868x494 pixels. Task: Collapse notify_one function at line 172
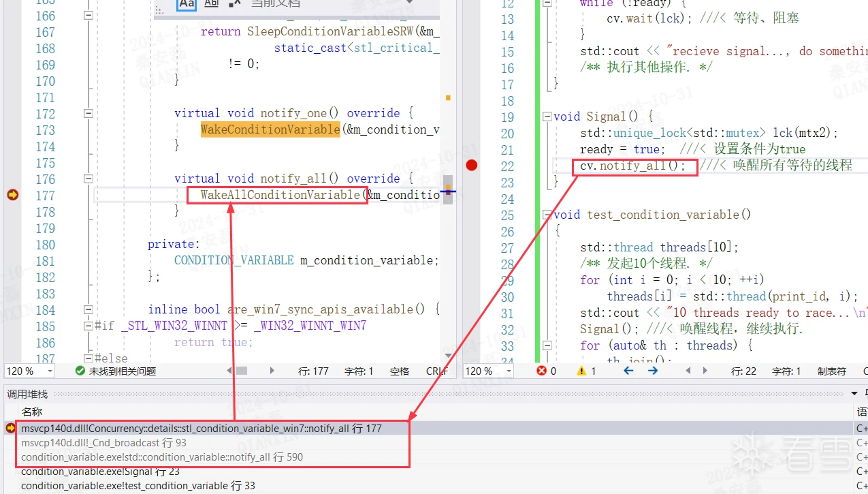[x=88, y=113]
